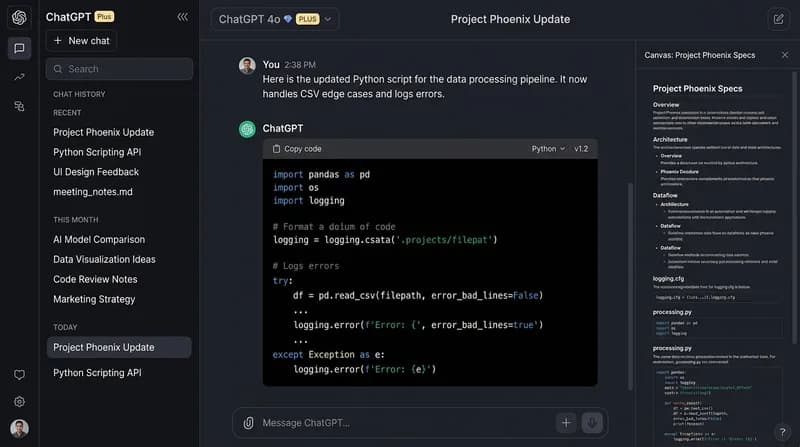Open chat Data Visualization Ideas
800x447 pixels.
pos(104,259)
